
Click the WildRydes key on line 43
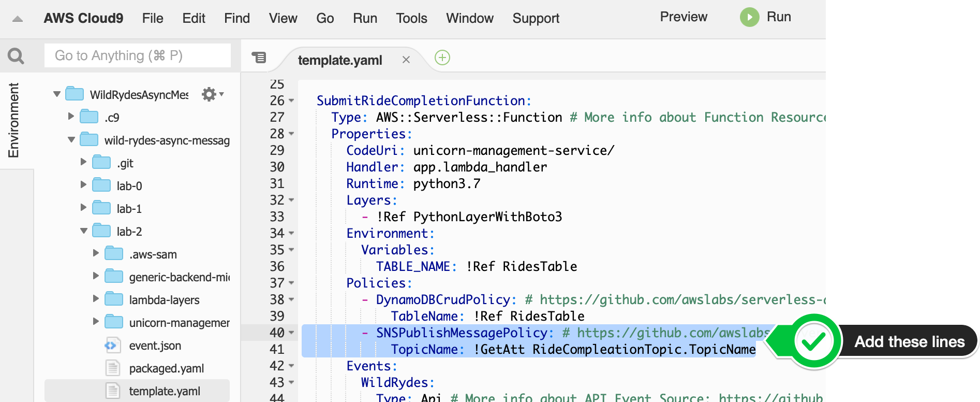coord(395,382)
